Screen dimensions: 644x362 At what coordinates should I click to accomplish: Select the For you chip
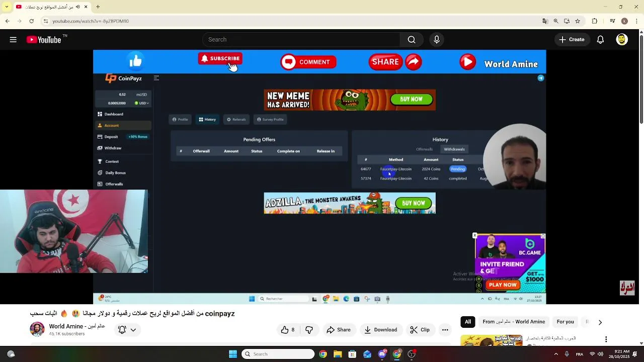tap(565, 322)
